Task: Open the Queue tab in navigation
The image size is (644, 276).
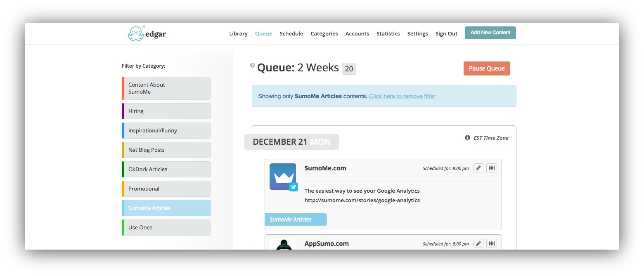Action: [x=263, y=34]
